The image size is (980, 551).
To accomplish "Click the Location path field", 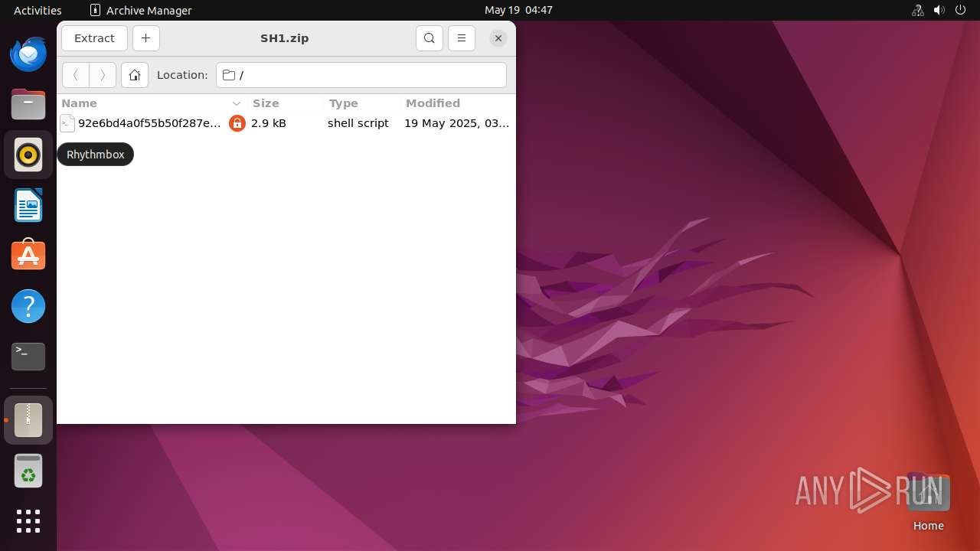I will point(361,75).
